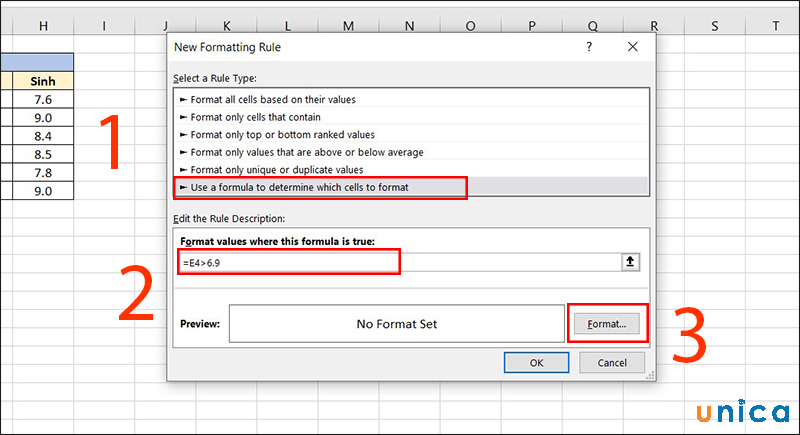Choose 'Use a formula to determine which cells'
The image size is (800, 435).
(300, 187)
